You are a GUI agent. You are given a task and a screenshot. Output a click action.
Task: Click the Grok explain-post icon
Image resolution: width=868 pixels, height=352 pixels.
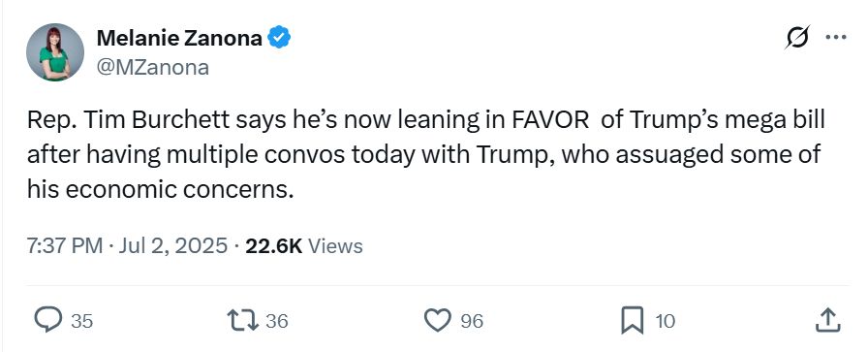tap(797, 38)
